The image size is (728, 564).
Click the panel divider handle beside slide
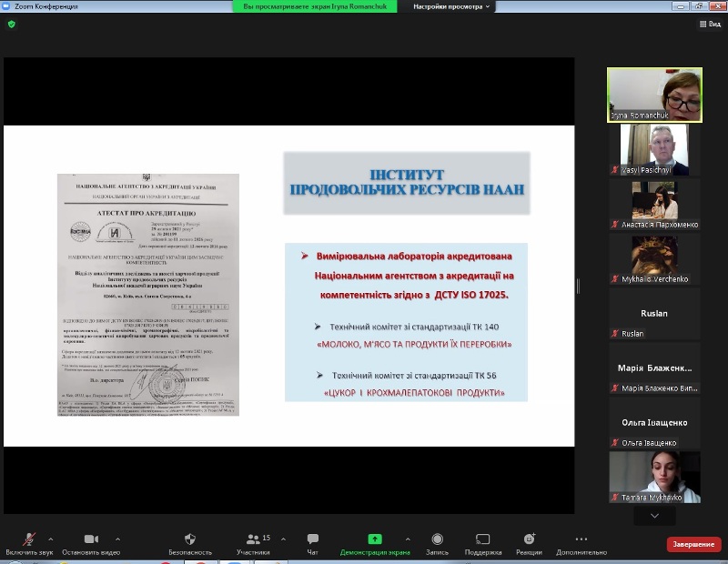(x=578, y=286)
